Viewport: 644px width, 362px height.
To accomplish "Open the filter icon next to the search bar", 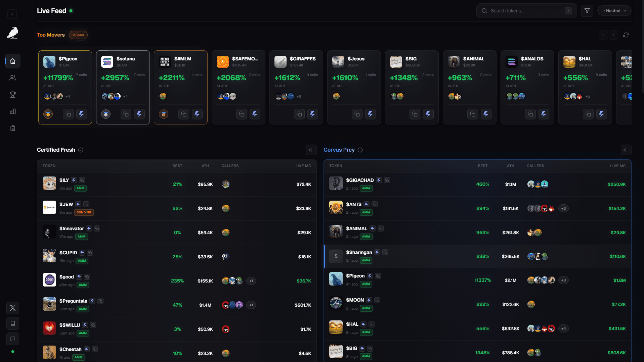I will pos(587,10).
